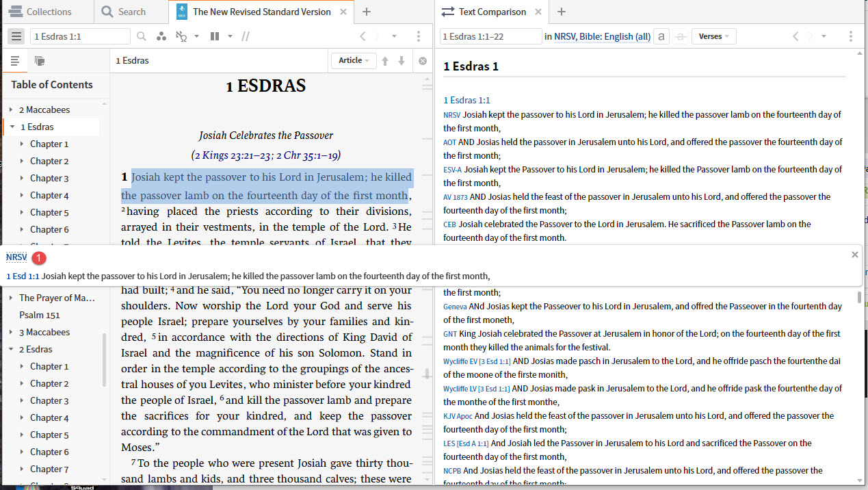Image resolution: width=868 pixels, height=490 pixels.
Task: Toggle the strikethrough 'a' differences button
Action: (x=680, y=36)
